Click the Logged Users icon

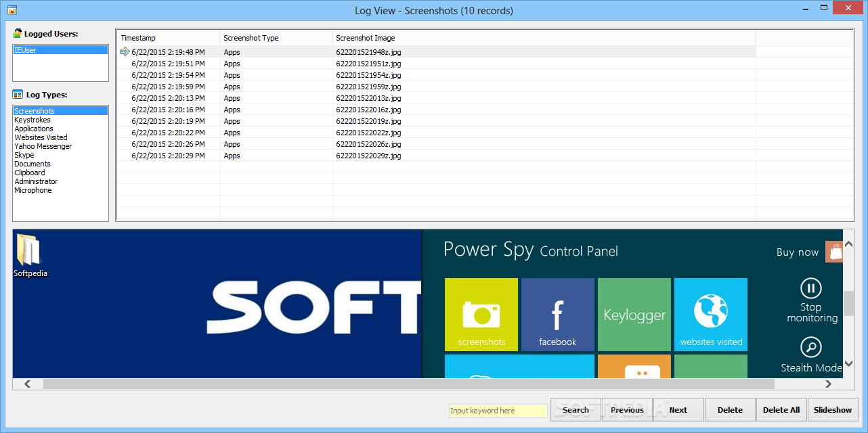click(x=18, y=33)
